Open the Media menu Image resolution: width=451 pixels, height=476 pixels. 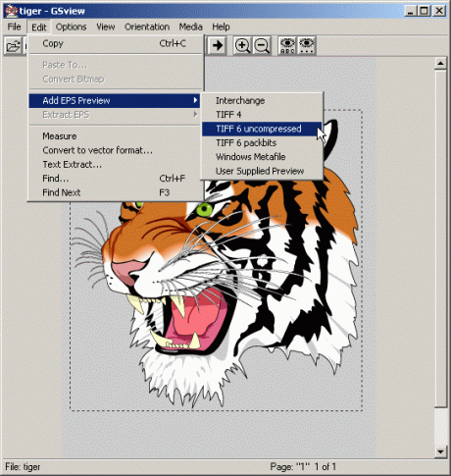tap(190, 26)
